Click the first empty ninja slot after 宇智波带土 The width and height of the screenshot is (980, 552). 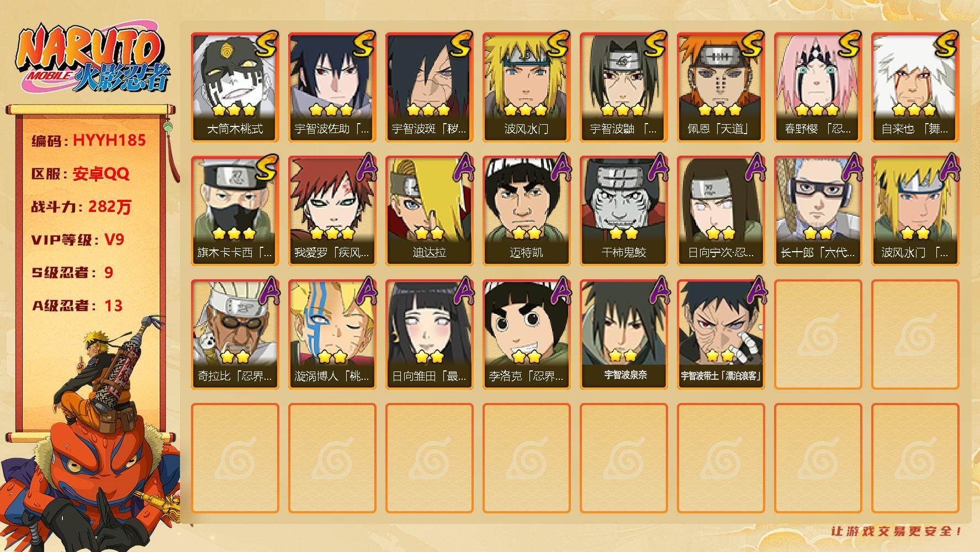coord(818,335)
